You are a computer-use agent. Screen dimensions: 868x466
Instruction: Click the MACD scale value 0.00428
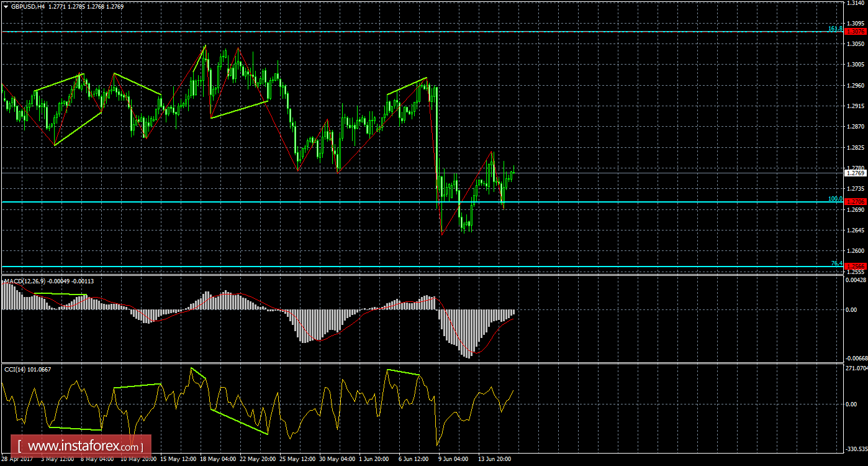856,280
